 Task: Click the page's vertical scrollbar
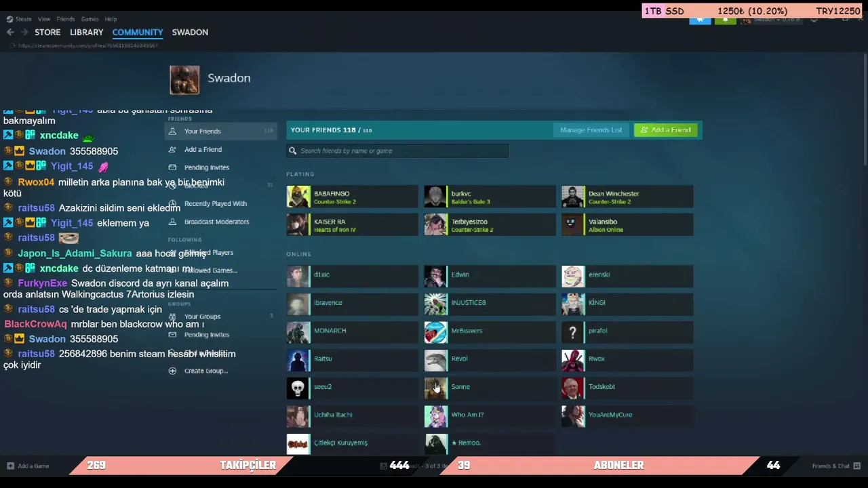pyautogui.click(x=865, y=108)
